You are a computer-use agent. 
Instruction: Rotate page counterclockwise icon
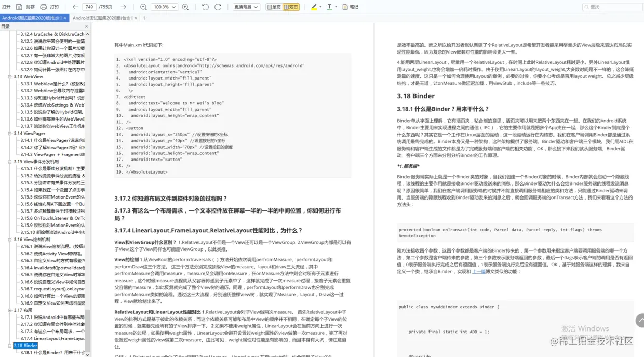[205, 7]
